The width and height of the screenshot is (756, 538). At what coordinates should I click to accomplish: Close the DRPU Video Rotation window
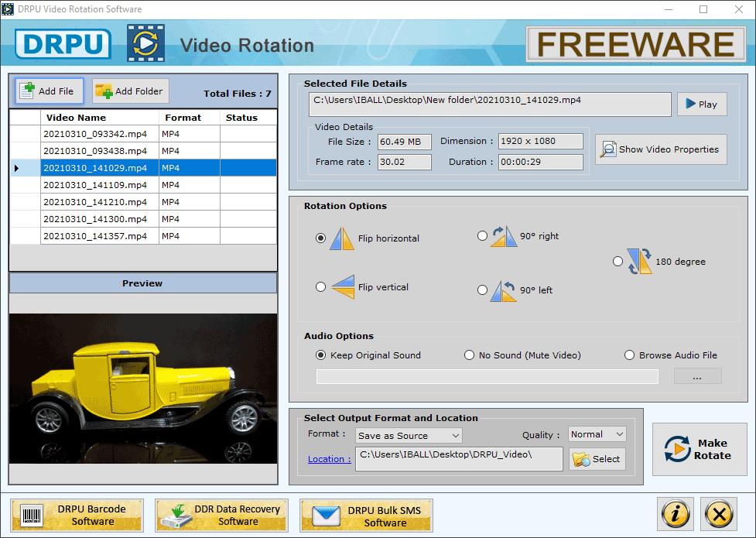point(739,9)
